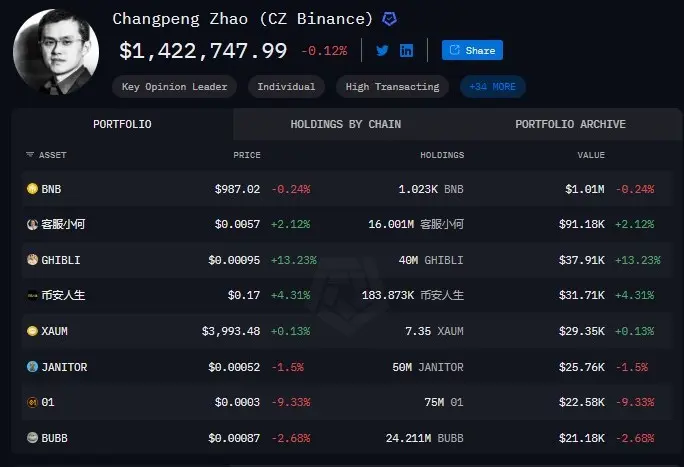Click the Share button

472,50
